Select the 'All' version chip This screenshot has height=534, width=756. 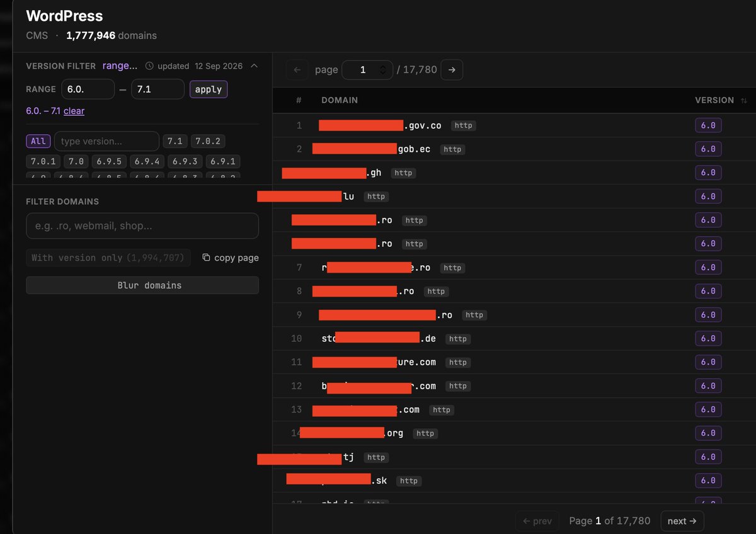click(x=38, y=141)
